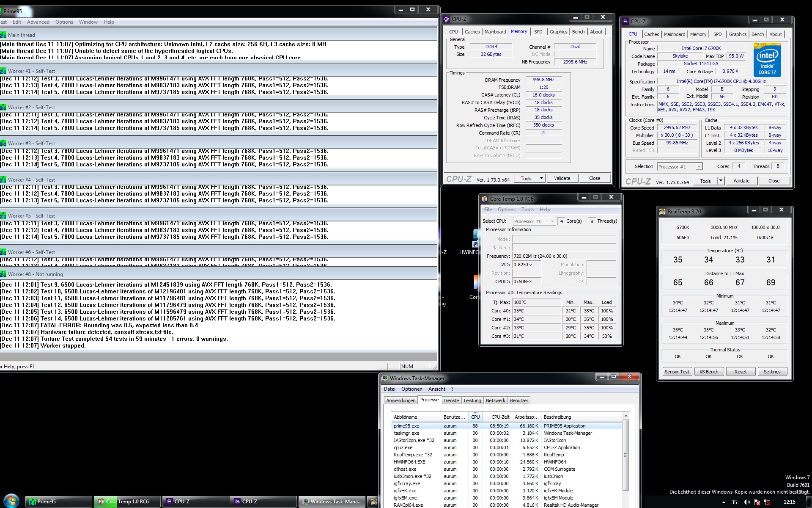Open Options menu in Core Temp
The height and width of the screenshot is (508, 812).
507,210
